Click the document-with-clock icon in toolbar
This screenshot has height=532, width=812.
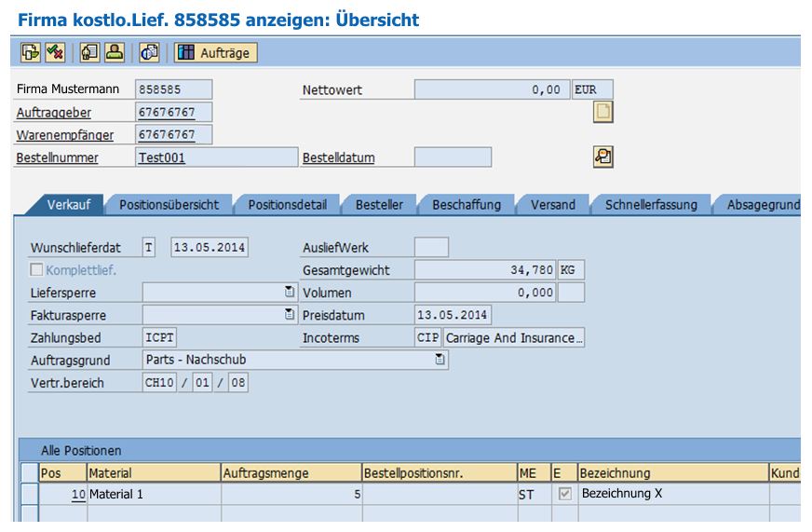coord(149,53)
